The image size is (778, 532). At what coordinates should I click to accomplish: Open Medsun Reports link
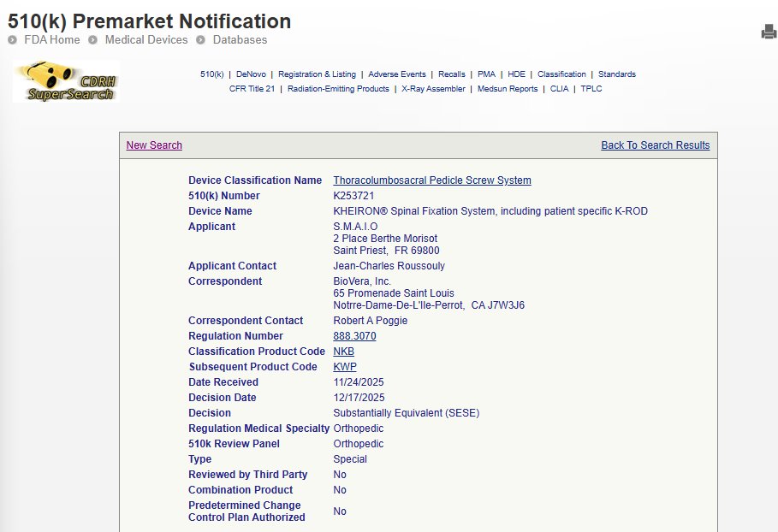point(508,89)
